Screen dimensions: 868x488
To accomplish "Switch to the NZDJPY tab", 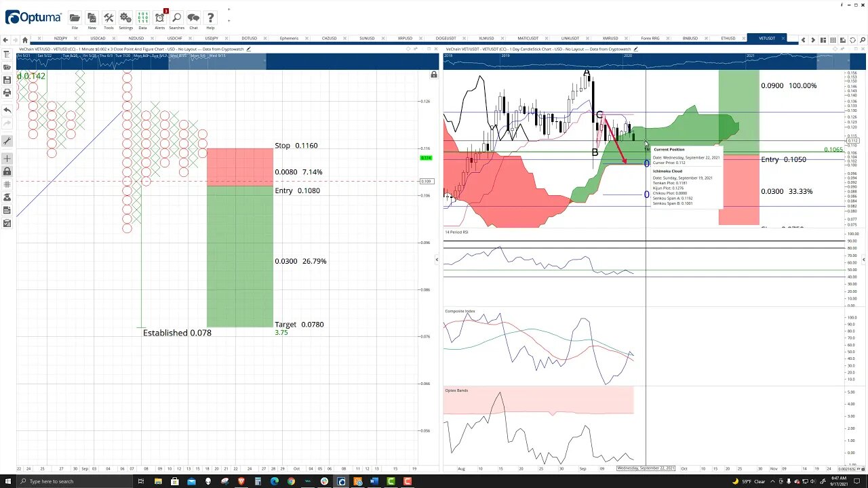I will coord(61,39).
